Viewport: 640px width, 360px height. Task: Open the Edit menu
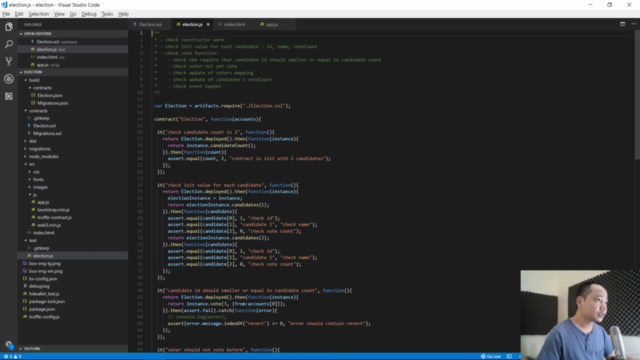pos(19,14)
